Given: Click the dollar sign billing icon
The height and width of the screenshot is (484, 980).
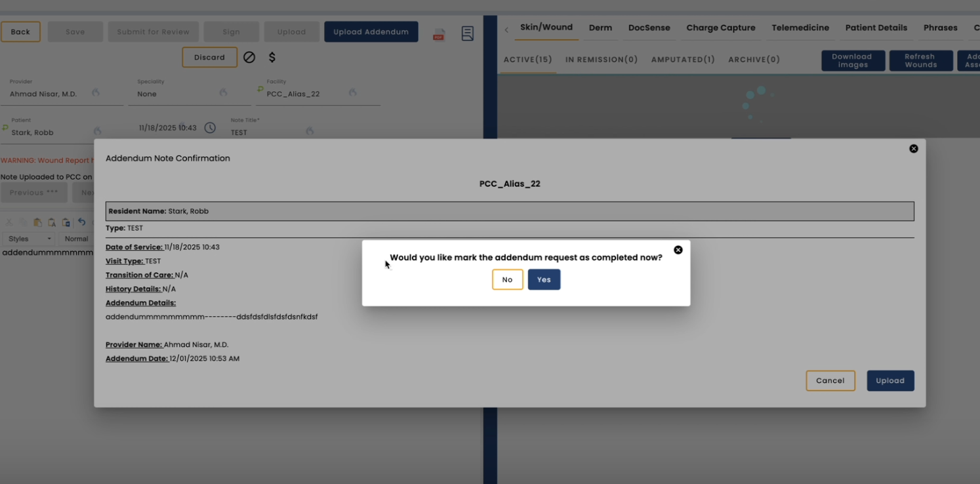Looking at the screenshot, I should (272, 58).
